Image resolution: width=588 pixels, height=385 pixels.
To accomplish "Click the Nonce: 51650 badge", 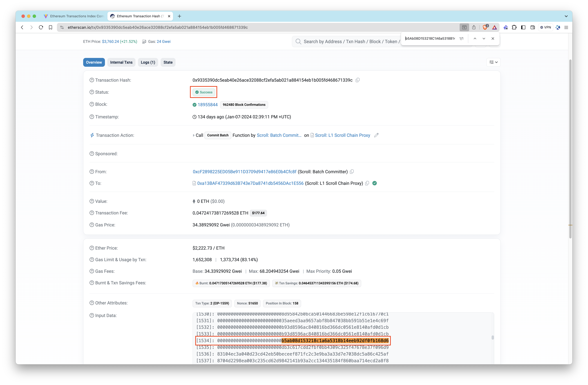I will point(247,303).
